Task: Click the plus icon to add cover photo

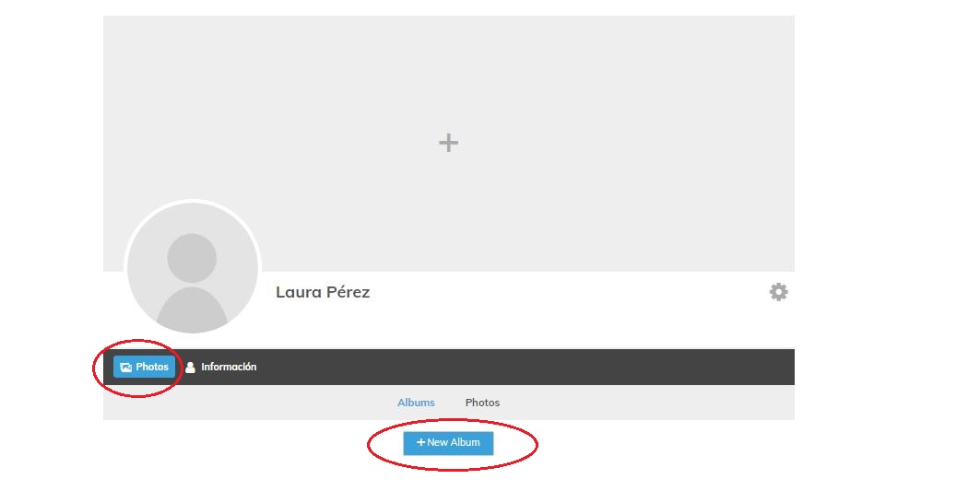Action: click(448, 143)
